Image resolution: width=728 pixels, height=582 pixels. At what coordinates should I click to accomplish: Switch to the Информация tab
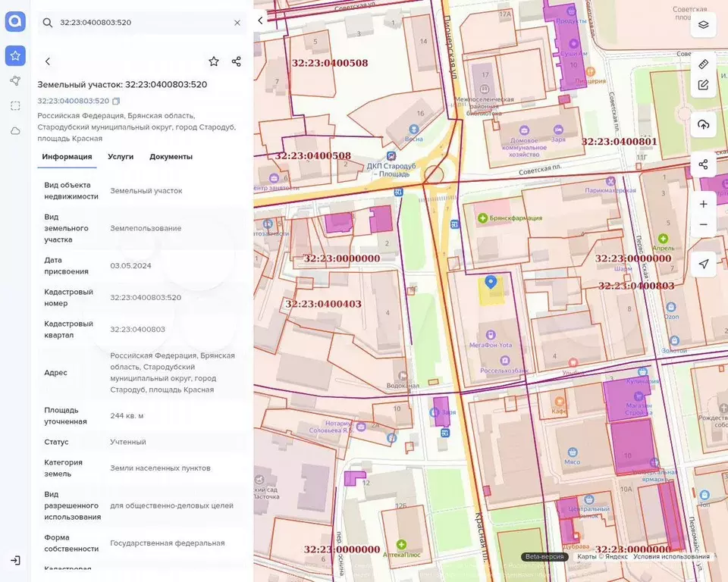[67, 157]
